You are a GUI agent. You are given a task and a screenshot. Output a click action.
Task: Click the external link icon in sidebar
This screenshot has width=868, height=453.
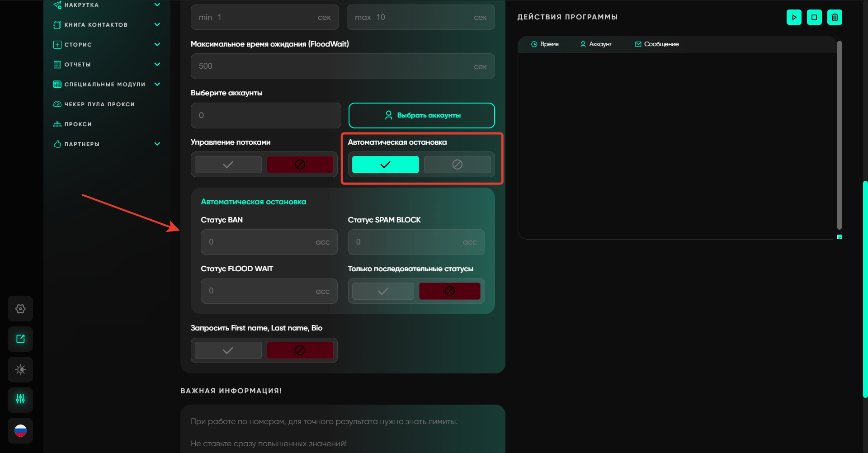pos(20,339)
